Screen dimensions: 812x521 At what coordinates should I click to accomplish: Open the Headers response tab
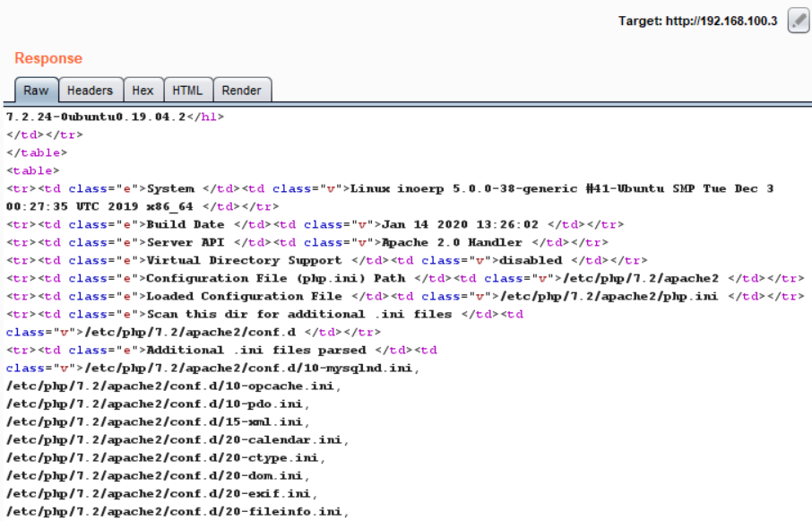point(91,90)
